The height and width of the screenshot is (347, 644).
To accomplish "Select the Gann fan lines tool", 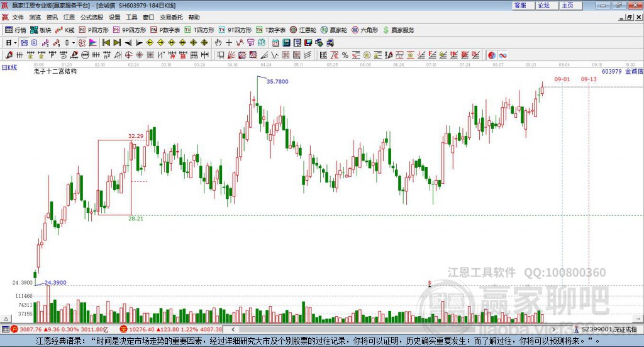I will point(231,55).
